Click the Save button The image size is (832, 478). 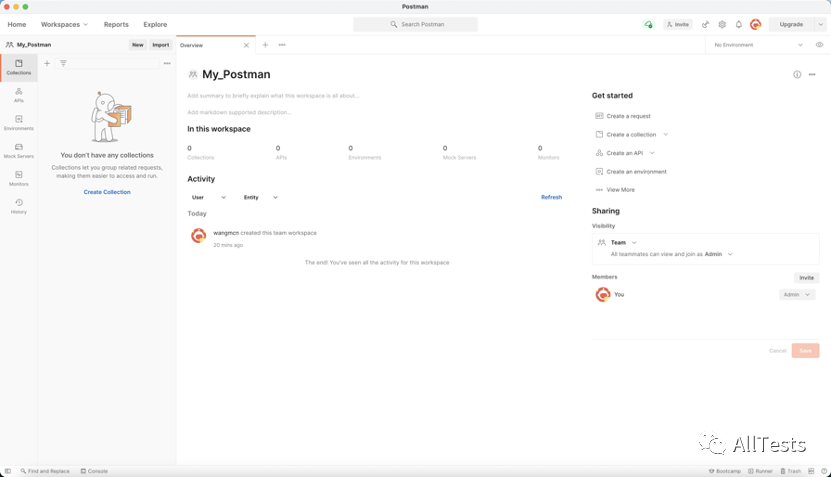tap(805, 351)
